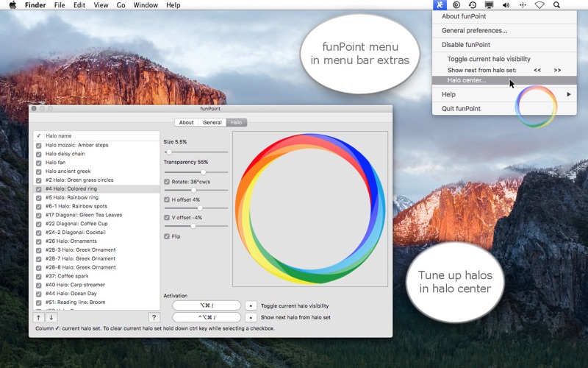Image resolution: width=588 pixels, height=368 pixels.
Task: Switch to the About tab
Action: click(x=187, y=122)
